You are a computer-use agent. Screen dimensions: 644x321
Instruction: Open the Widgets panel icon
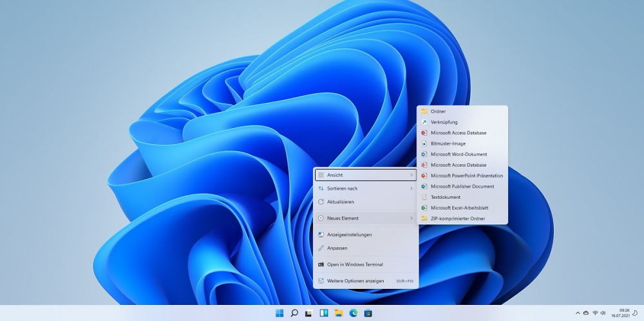click(324, 313)
